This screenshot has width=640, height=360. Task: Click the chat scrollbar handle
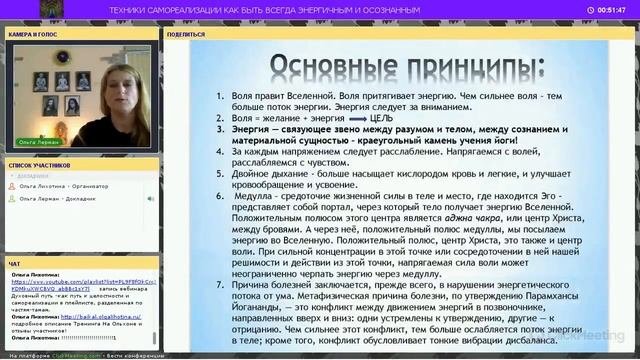tap(154, 338)
